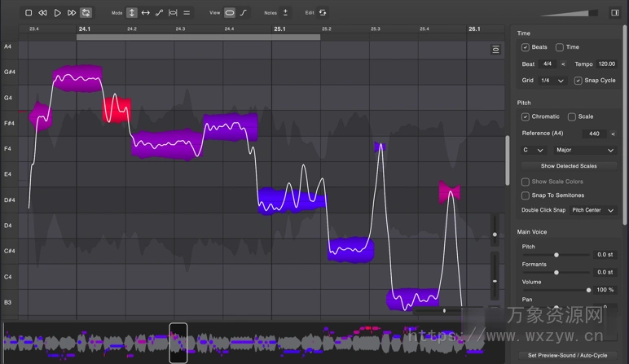Open the Grid 1/4 dropdown

tap(552, 81)
